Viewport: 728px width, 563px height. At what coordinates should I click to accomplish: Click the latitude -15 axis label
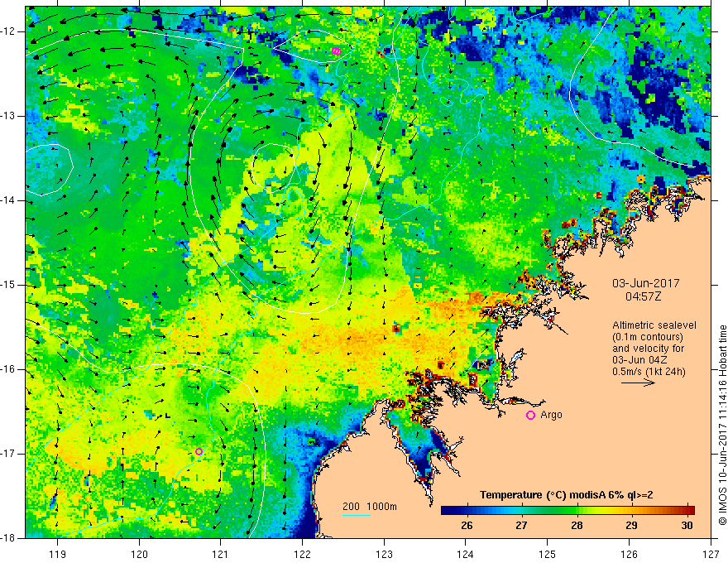[x=9, y=285]
